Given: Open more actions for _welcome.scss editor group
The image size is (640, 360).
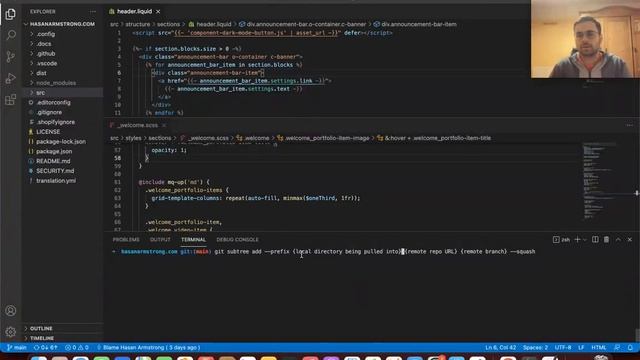Looking at the screenshot, I should [x=629, y=125].
